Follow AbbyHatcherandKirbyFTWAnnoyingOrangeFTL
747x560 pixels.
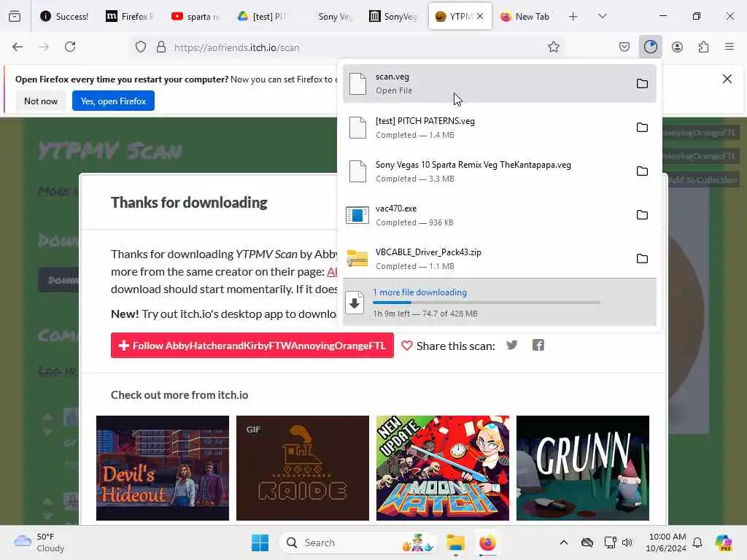(x=252, y=345)
